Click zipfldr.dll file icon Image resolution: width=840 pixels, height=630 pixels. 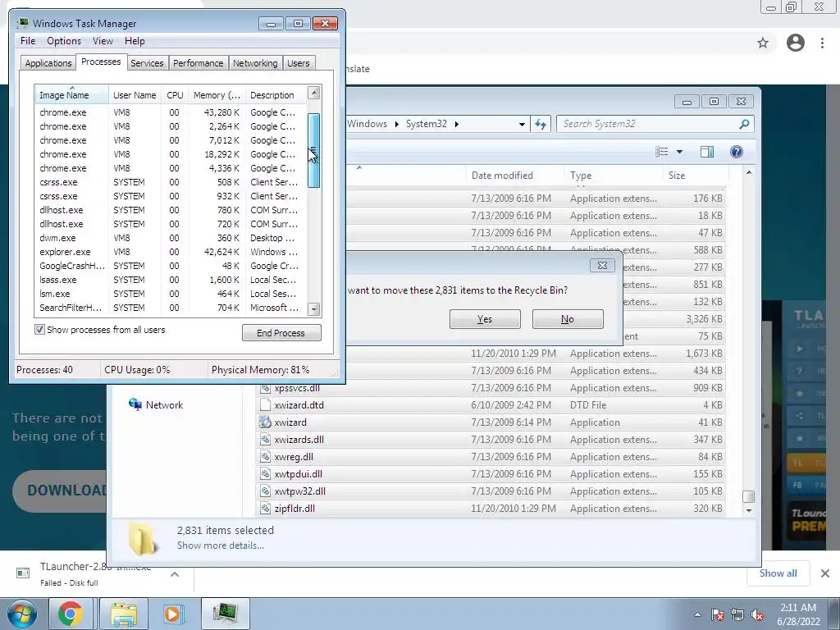click(x=265, y=508)
